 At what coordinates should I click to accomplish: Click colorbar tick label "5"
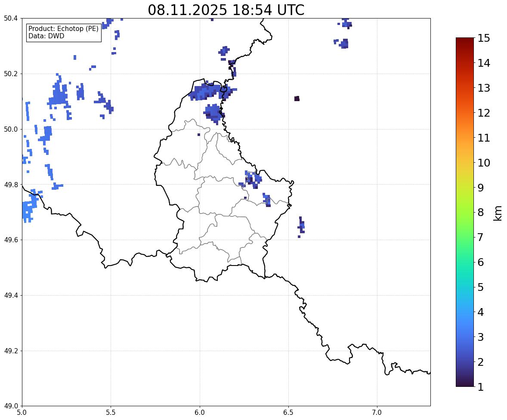coord(480,287)
